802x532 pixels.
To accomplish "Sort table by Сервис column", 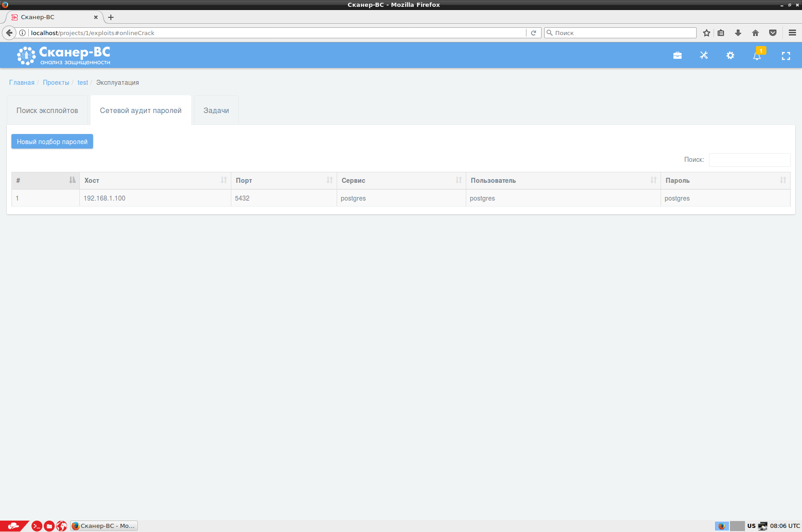I will [401, 181].
